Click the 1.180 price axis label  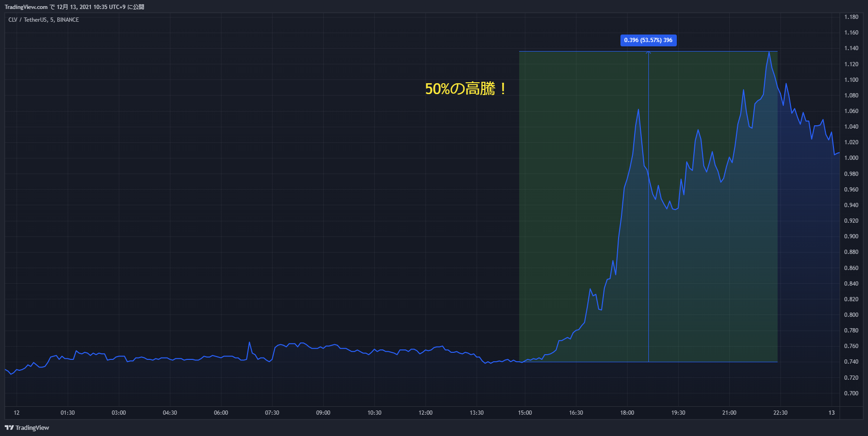[851, 17]
